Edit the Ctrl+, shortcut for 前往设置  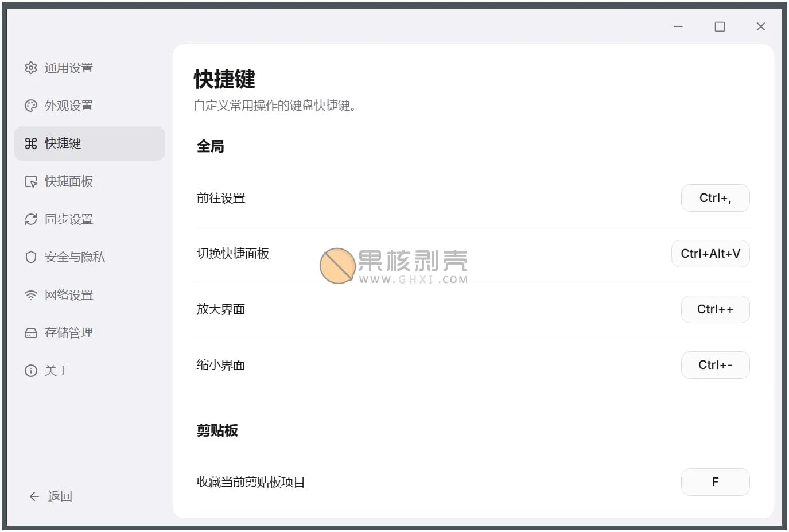(x=715, y=198)
